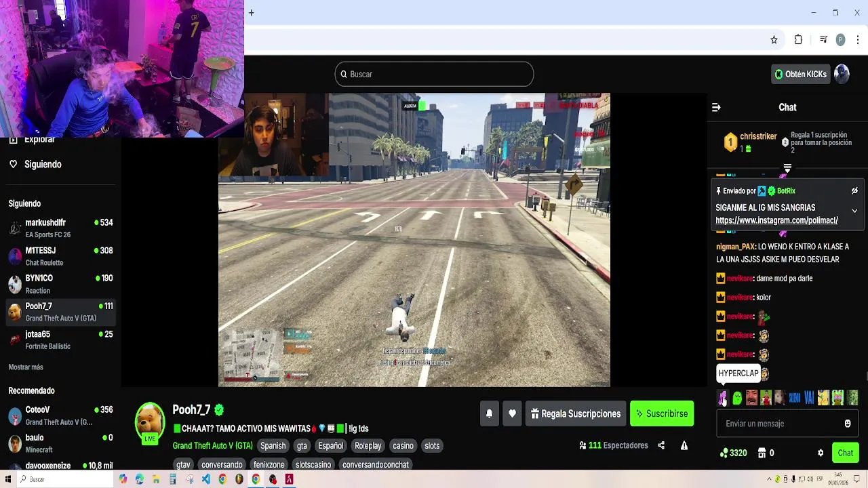Viewport: 868px width, 488px height.
Task: Open BYN1CO channel in sidebar
Action: click(60, 284)
